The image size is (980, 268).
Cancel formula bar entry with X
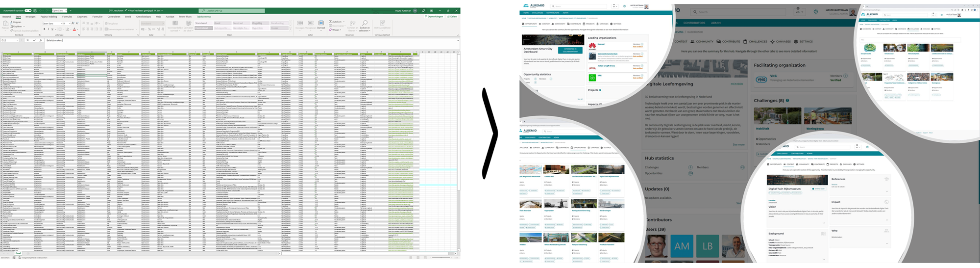click(27, 40)
